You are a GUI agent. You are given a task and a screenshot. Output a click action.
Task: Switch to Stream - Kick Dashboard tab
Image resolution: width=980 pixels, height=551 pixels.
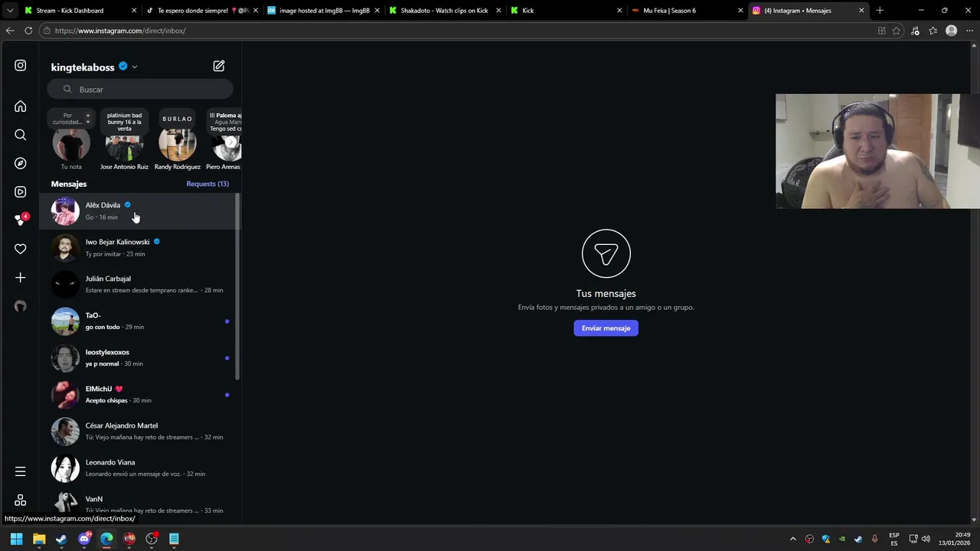(x=79, y=11)
